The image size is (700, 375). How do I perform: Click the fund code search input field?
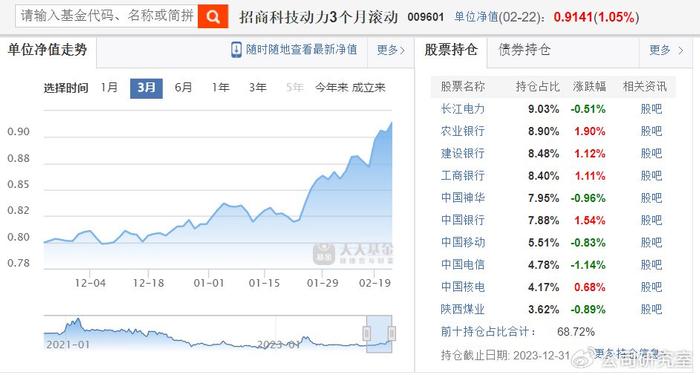click(107, 17)
